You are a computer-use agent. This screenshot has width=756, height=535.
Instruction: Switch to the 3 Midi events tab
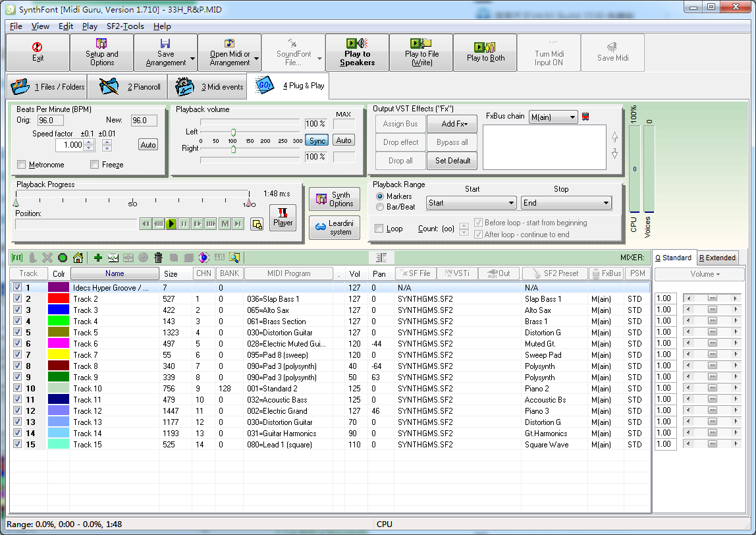click(x=207, y=87)
